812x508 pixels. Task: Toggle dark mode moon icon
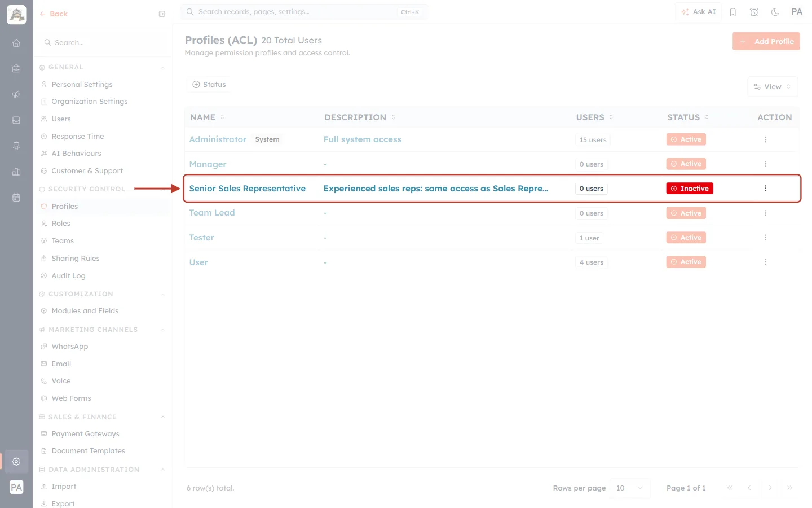pyautogui.click(x=775, y=12)
